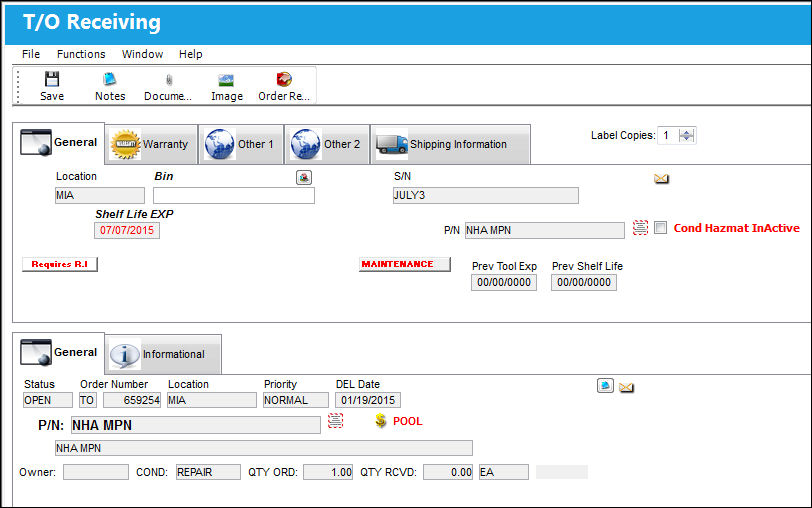812x508 pixels.
Task: Click the Requires R.I button
Action: (x=60, y=264)
